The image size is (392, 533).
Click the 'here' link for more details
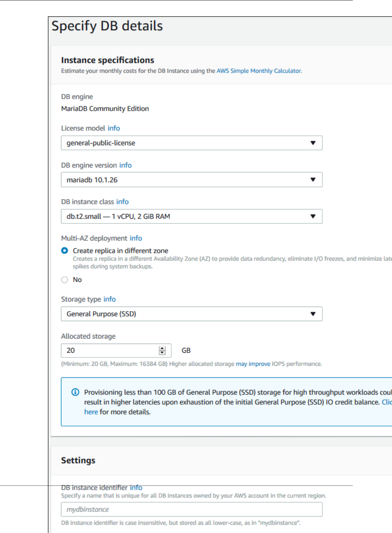click(91, 412)
